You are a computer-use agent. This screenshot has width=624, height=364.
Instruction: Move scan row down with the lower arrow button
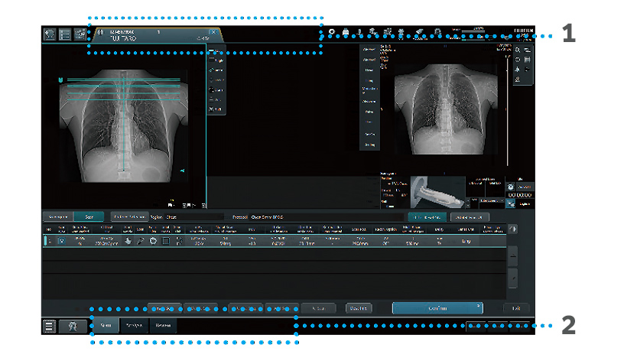pos(513,278)
